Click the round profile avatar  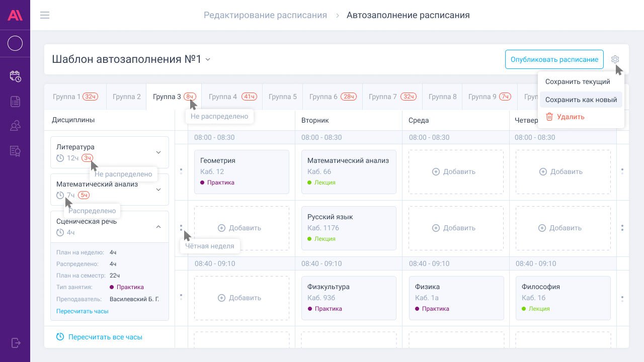click(x=15, y=43)
